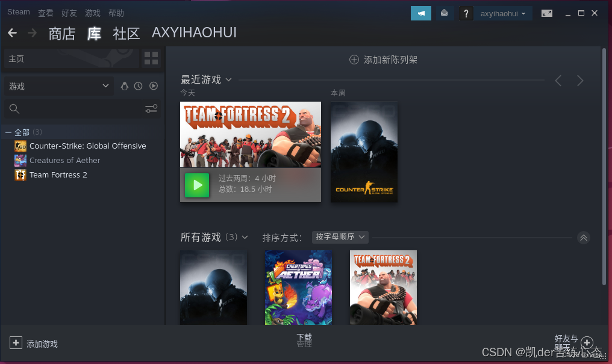The height and width of the screenshot is (364, 612).
Task: Switch to collections grid view icon
Action: (x=151, y=58)
